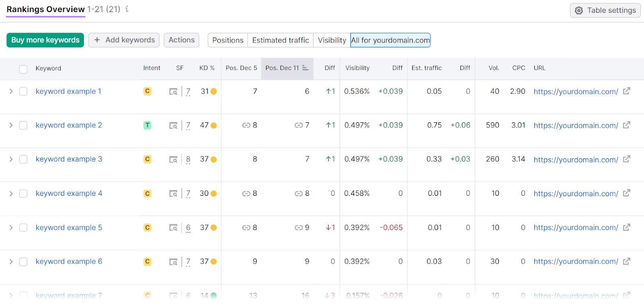644x306 pixels.
Task: Open the Actions dropdown
Action: coord(182,40)
